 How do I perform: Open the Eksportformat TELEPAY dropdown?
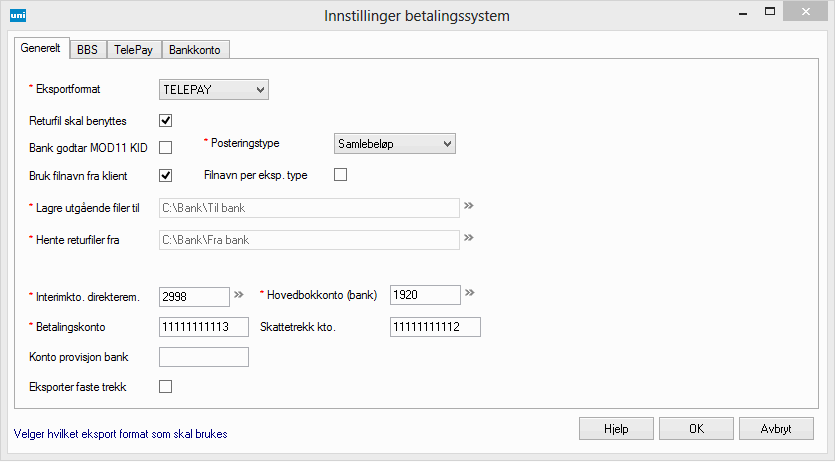pos(214,90)
